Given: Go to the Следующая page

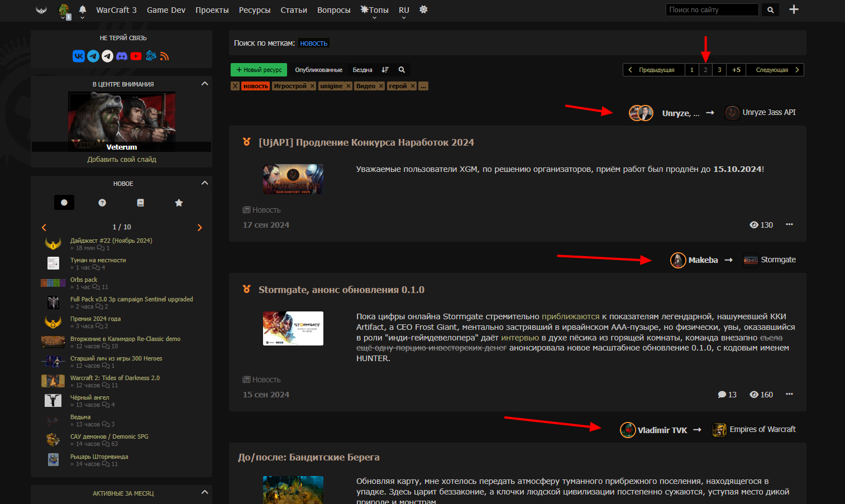Looking at the screenshot, I should (x=775, y=70).
